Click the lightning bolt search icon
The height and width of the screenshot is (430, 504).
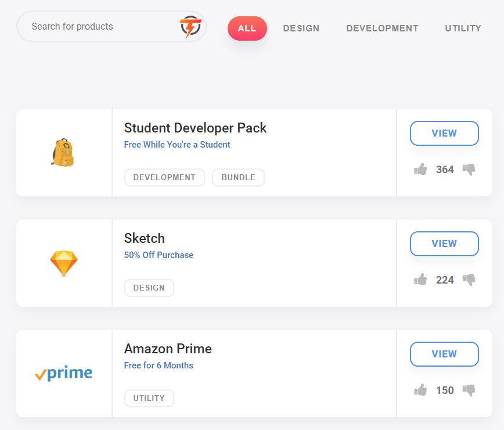(x=190, y=27)
